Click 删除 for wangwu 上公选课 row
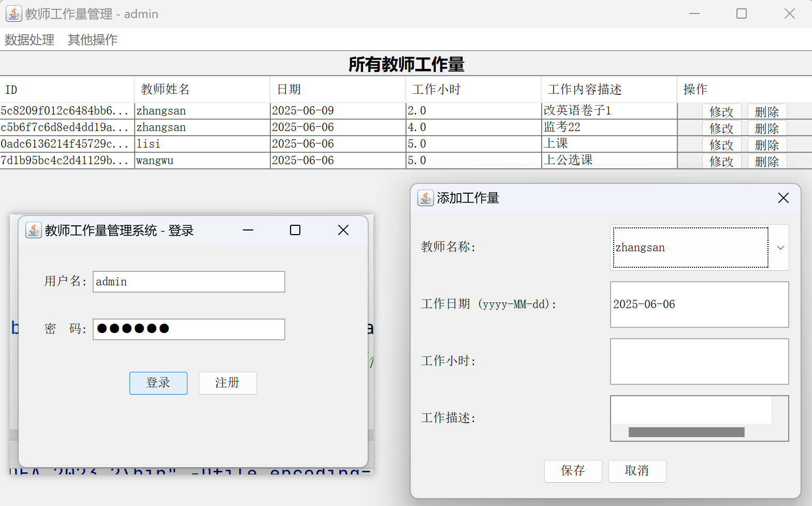This screenshot has width=812, height=506. 767,161
